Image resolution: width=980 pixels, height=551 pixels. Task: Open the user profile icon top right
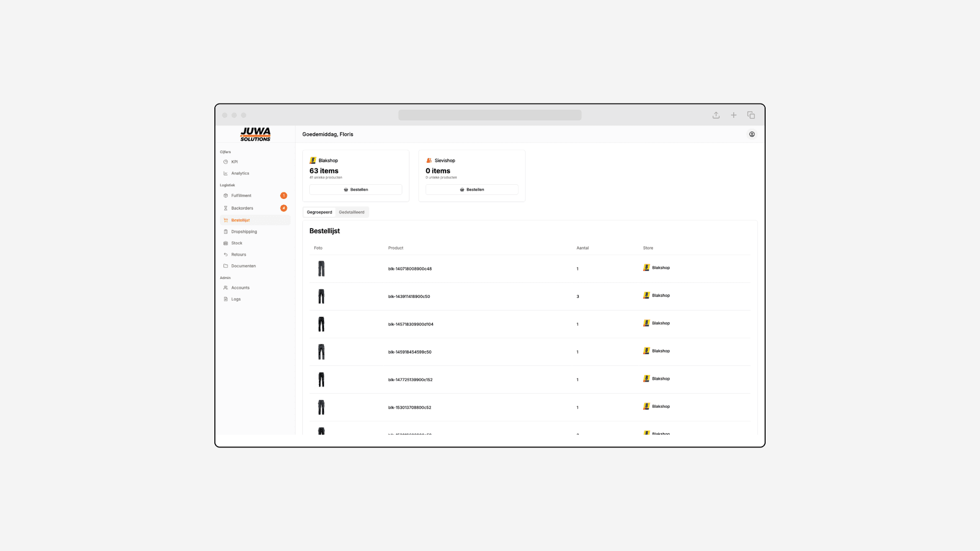(x=752, y=135)
